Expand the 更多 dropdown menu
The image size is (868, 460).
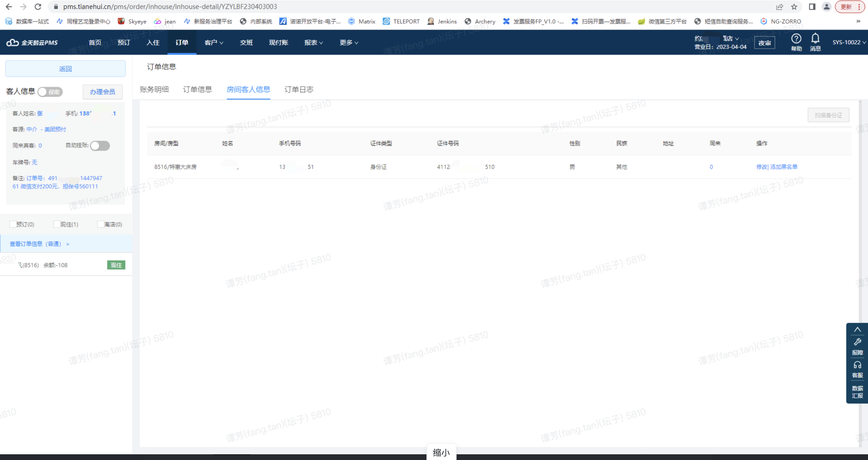(349, 43)
